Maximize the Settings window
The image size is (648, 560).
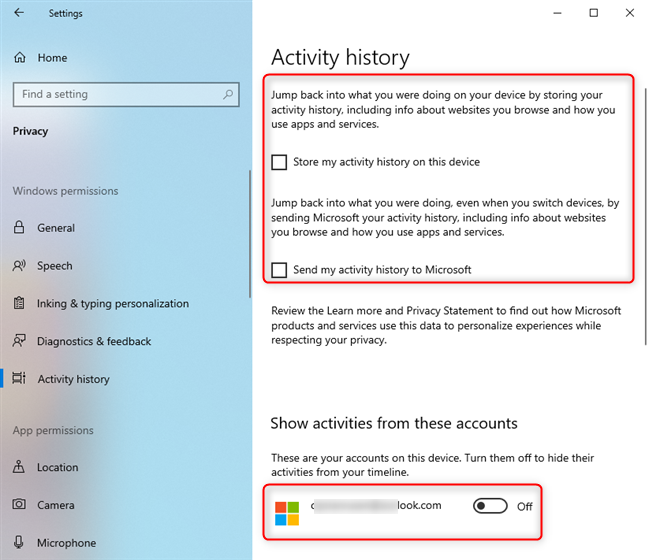click(593, 13)
